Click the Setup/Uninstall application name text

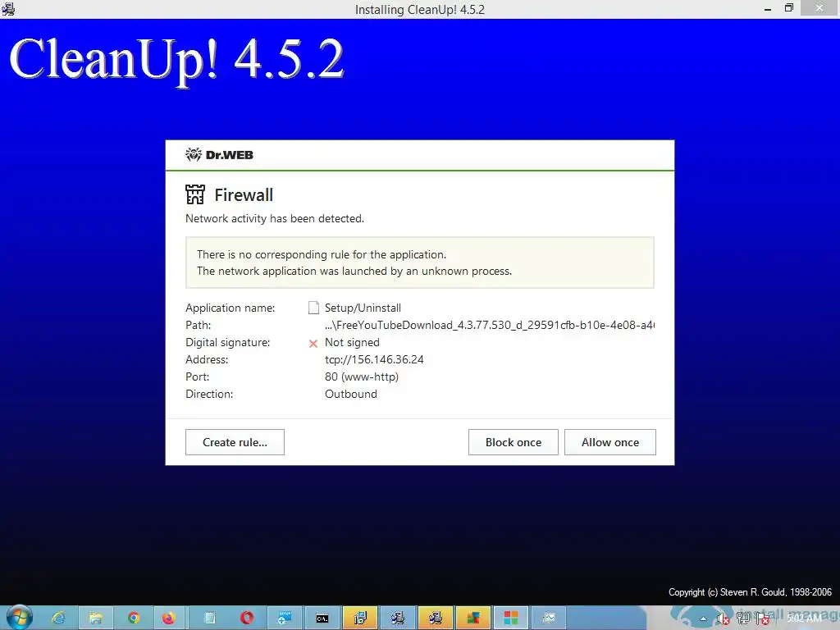pos(363,308)
